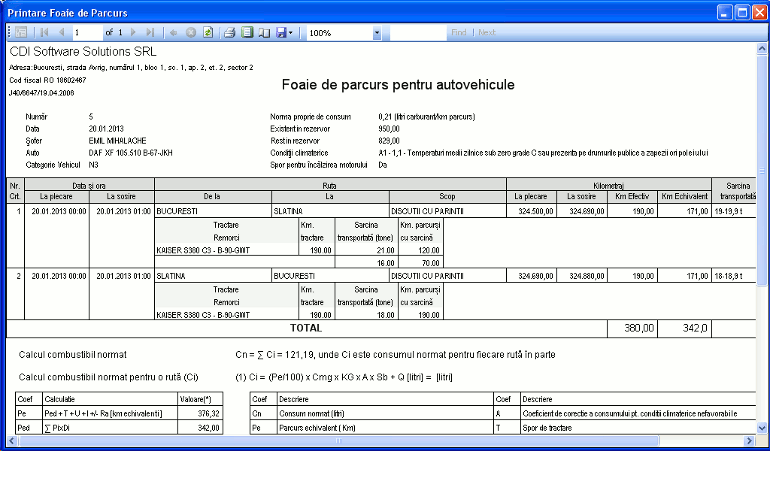
Task: Open export format dropdown arrow
Action: coord(291,32)
